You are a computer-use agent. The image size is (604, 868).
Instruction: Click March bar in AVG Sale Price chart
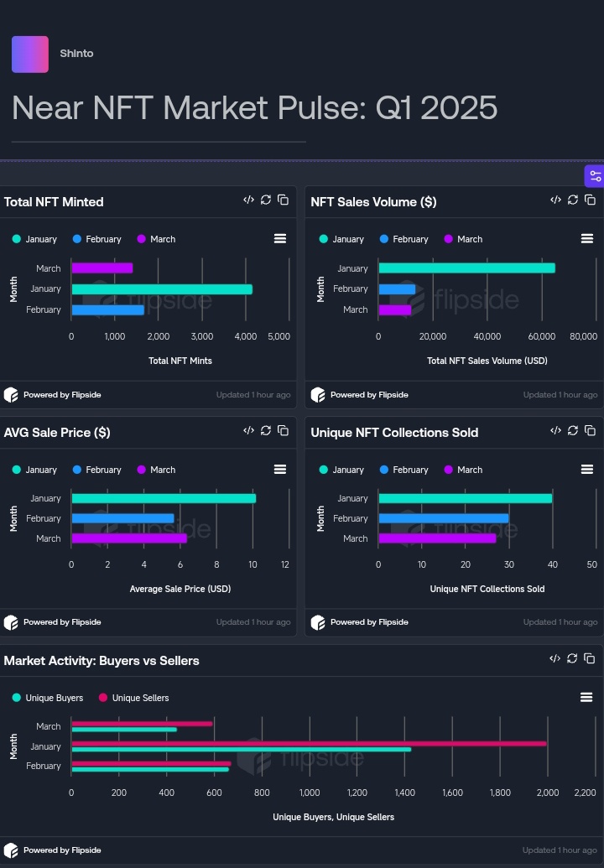129,538
